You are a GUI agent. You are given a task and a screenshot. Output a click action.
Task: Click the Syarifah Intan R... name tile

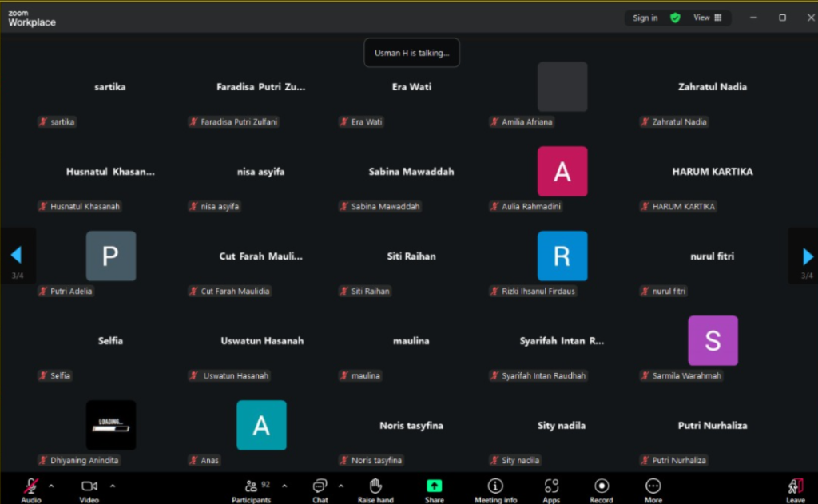pos(562,341)
